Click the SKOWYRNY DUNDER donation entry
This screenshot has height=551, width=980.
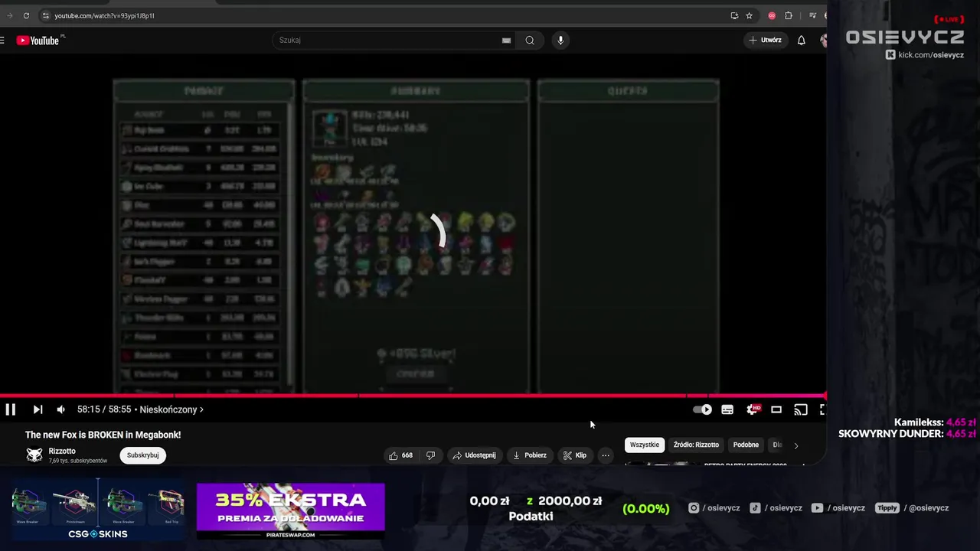click(x=907, y=434)
